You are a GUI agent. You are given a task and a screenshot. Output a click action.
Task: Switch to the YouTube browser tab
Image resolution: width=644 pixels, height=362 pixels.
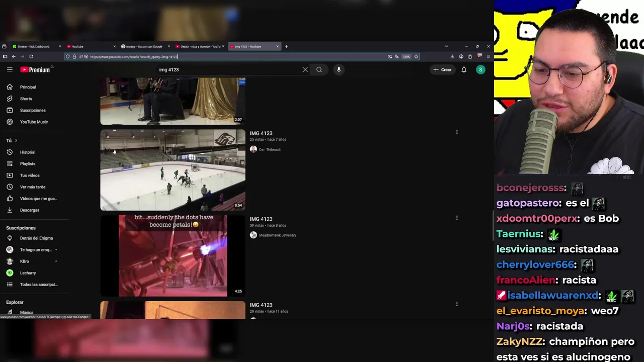click(90, 46)
